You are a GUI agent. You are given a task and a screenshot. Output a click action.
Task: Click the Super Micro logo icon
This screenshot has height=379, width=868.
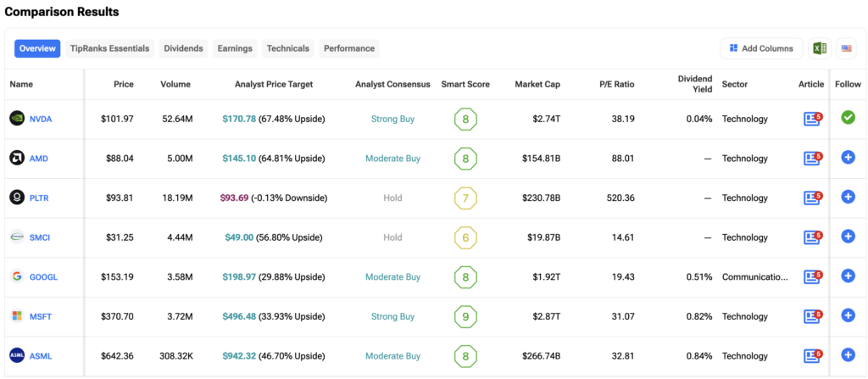(17, 237)
